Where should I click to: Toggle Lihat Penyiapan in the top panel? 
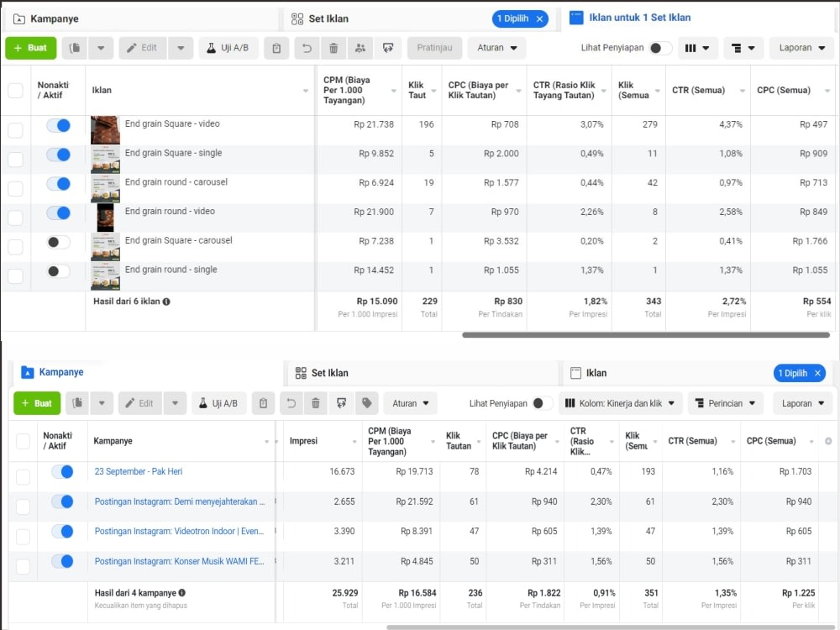click(x=660, y=48)
